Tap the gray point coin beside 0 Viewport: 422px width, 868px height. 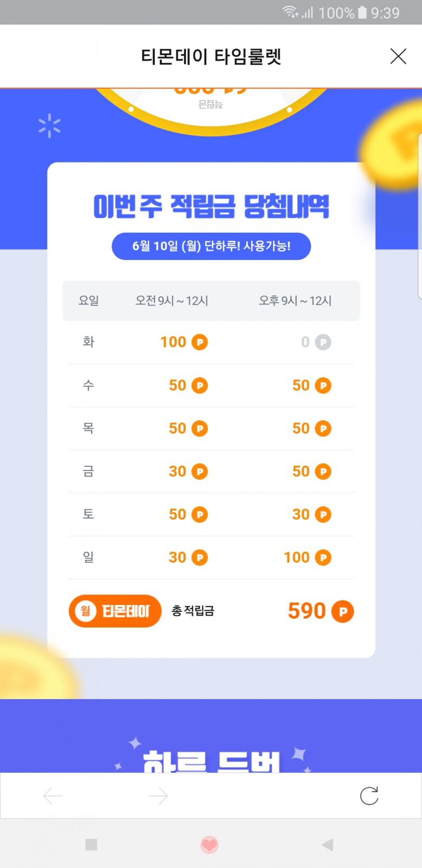point(323,342)
